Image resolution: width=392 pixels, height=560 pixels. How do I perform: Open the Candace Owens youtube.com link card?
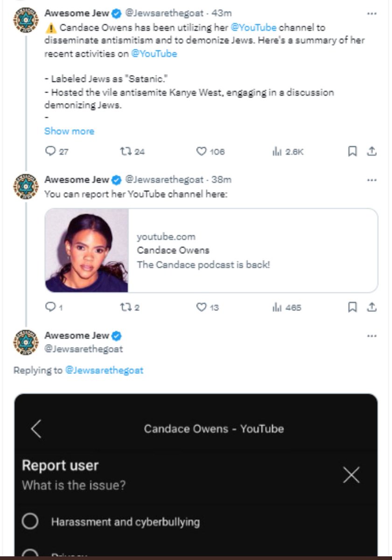coord(211,250)
